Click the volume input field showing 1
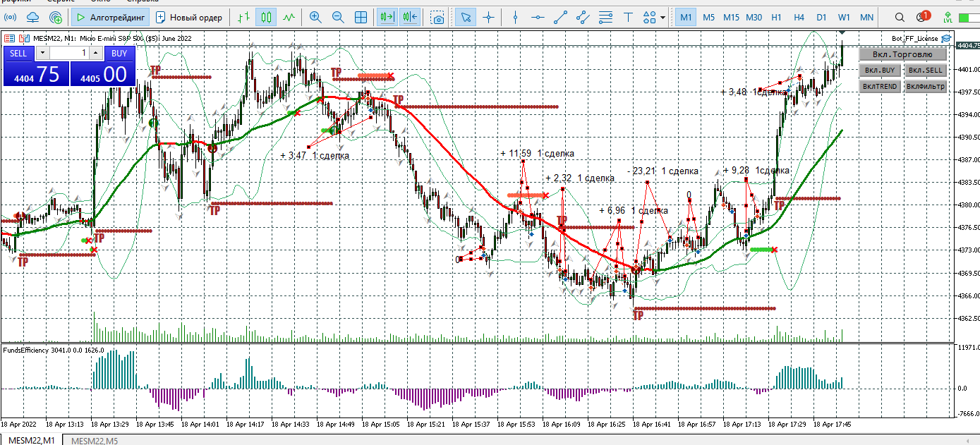 tap(68, 53)
